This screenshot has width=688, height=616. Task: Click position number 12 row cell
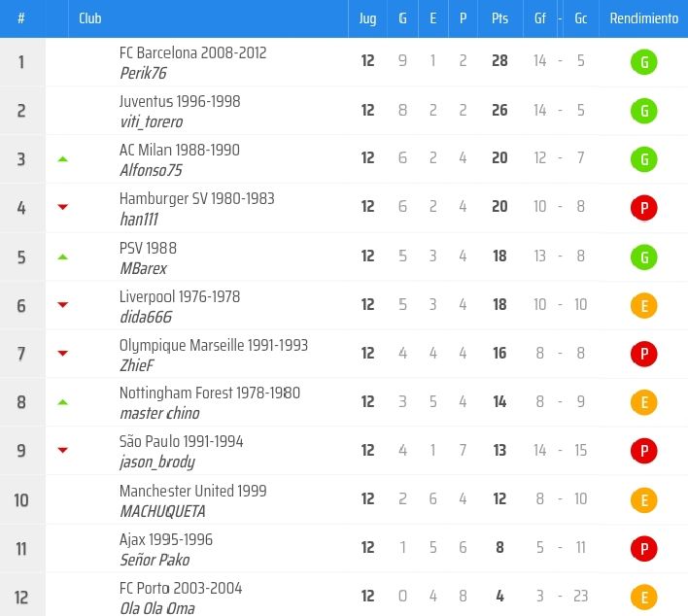pyautogui.click(x=21, y=597)
